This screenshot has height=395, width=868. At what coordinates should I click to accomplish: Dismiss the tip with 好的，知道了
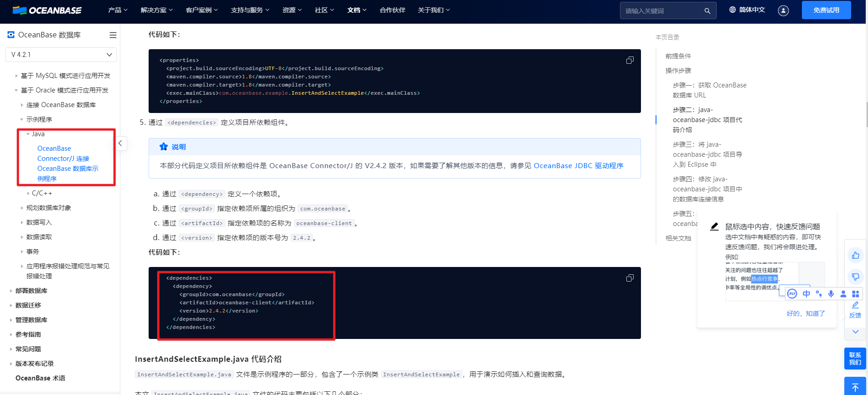pos(806,313)
